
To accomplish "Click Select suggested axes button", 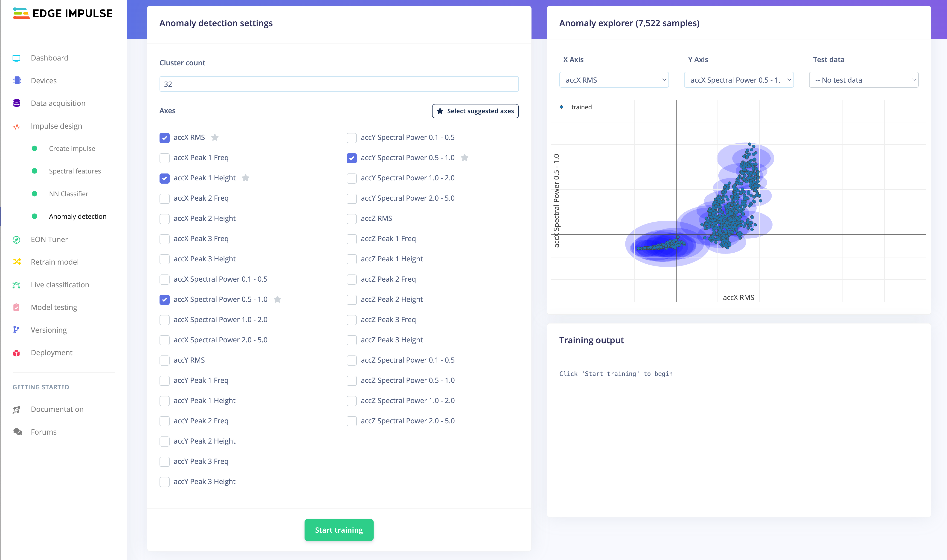I will (475, 111).
